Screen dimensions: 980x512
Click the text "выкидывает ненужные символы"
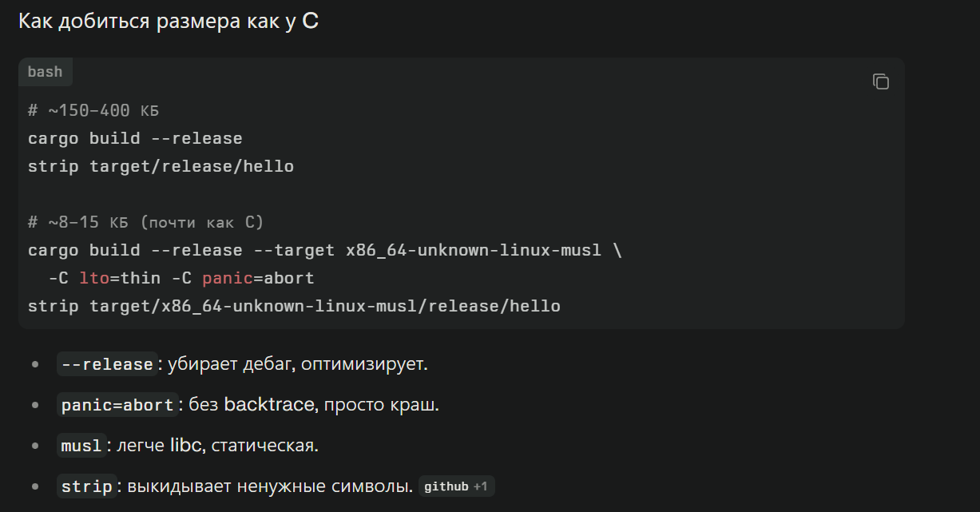pos(270,486)
